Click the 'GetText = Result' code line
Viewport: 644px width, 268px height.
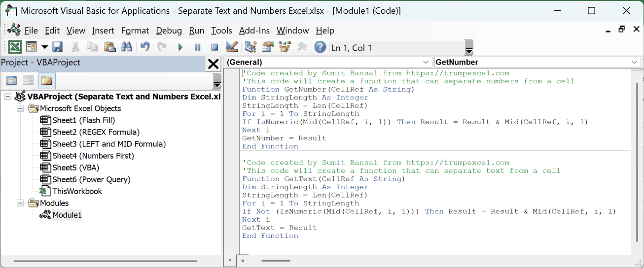tap(279, 228)
